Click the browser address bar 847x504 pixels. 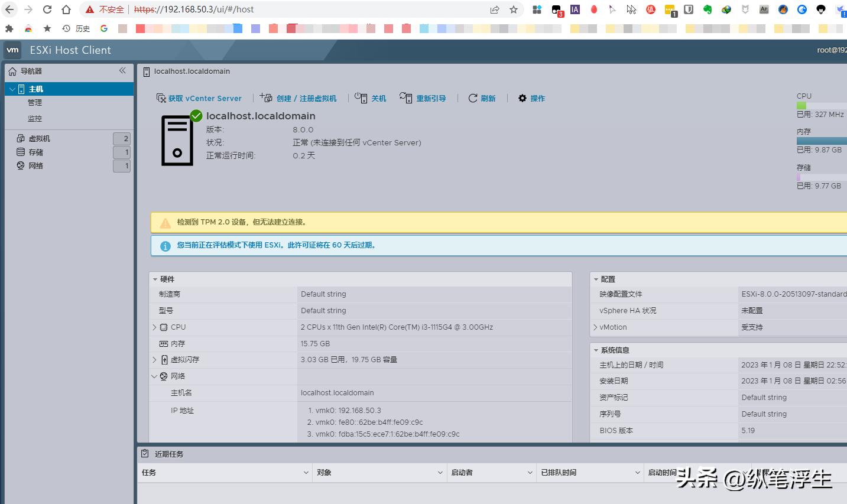[236, 9]
